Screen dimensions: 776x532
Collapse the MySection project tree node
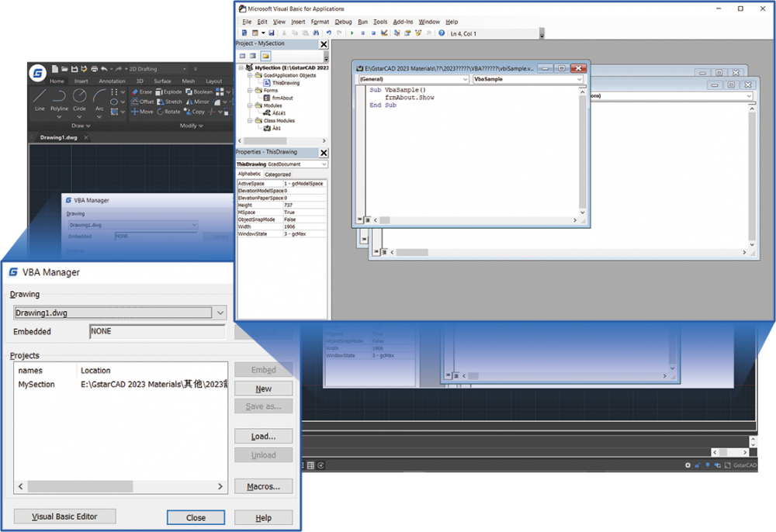[241, 67]
